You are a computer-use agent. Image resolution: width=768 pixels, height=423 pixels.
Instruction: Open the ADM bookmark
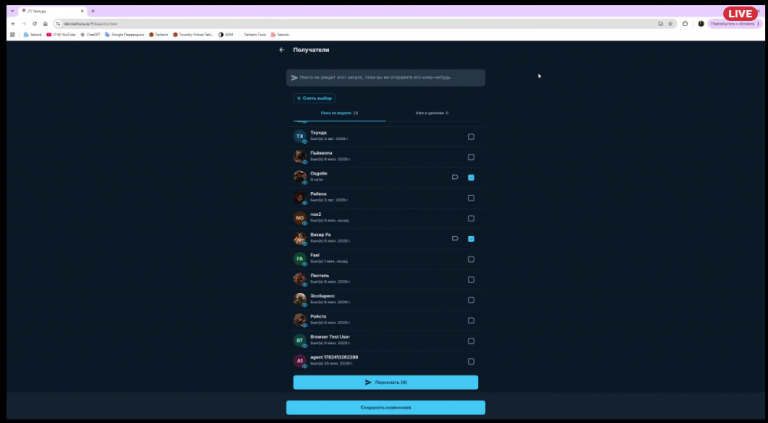pos(226,35)
